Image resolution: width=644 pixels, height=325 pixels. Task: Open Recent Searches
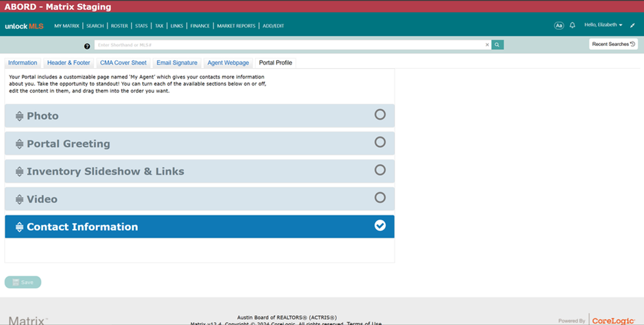pos(613,44)
